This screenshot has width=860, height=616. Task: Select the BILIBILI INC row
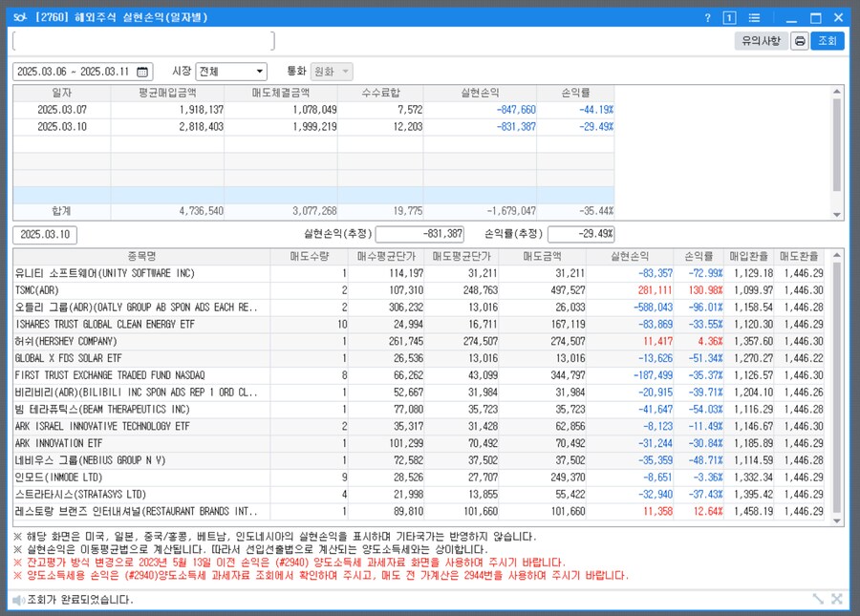tap(419, 393)
